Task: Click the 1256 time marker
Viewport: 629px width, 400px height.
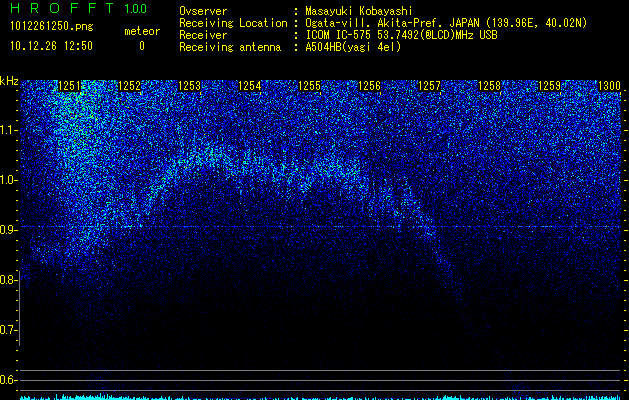Action: tap(369, 86)
